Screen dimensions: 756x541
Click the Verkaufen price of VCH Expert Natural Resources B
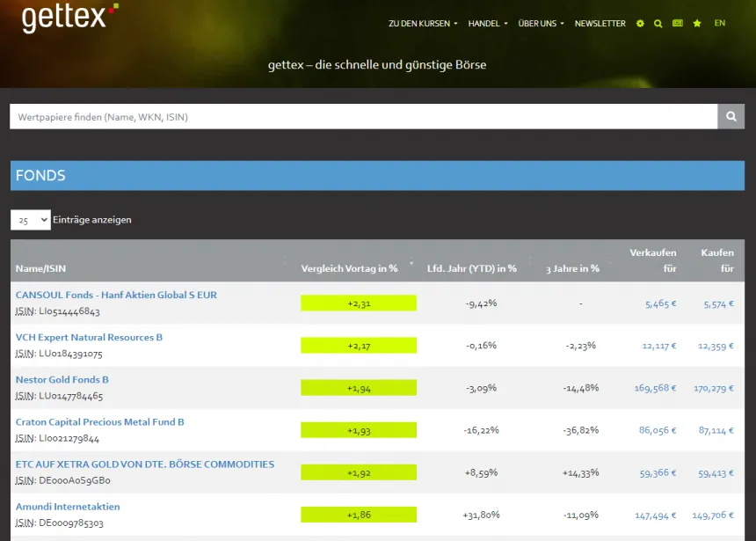(658, 346)
